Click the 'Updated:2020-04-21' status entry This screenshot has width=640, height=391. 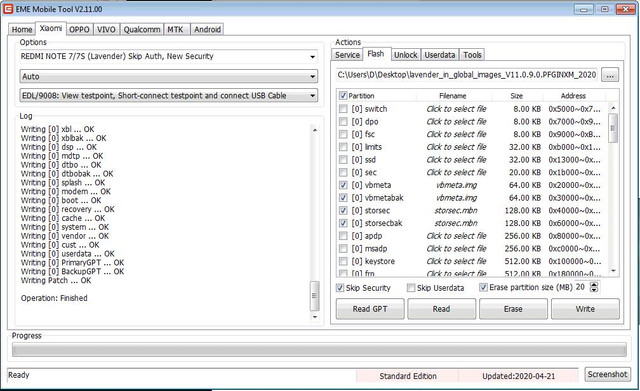(518, 376)
